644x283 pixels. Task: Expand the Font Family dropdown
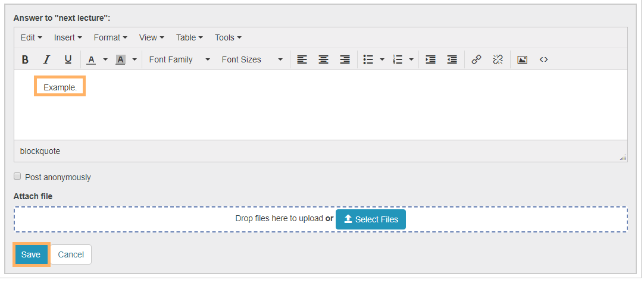[179, 59]
